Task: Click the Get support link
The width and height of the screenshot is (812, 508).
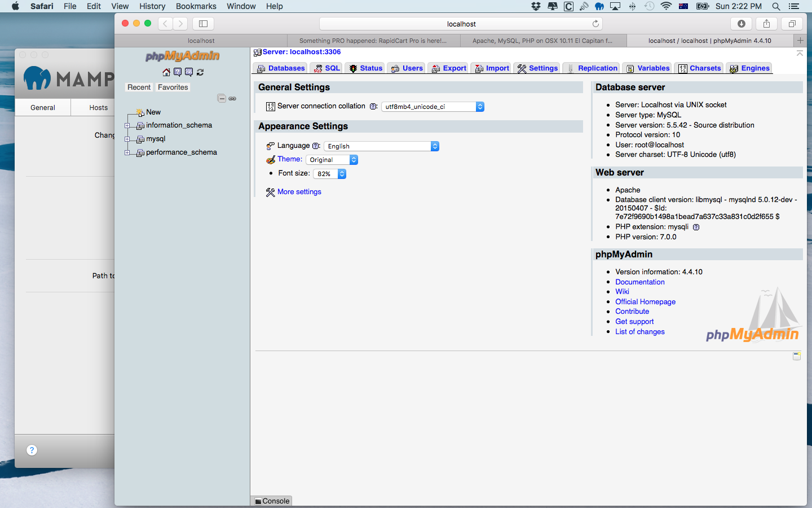Action: pos(634,322)
